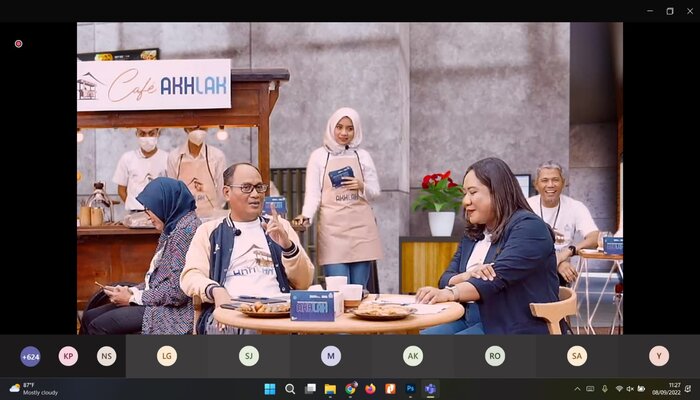Image resolution: width=700 pixels, height=400 pixels.
Task: Select participant tile SJ
Action: pyautogui.click(x=249, y=356)
